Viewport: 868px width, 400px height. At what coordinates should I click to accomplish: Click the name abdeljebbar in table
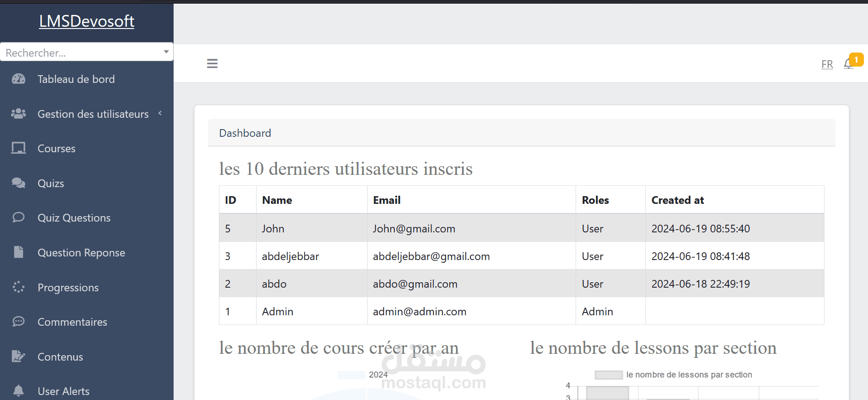pos(290,256)
